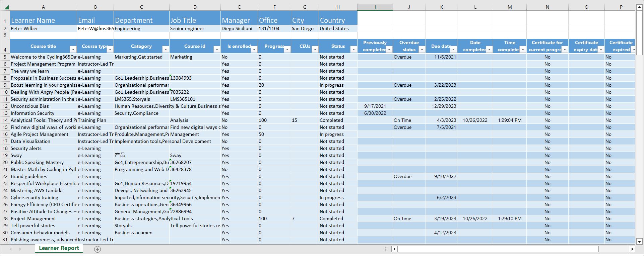This screenshot has height=256, width=644.
Task: Click the Select All corner triangle
Action: coord(6,7)
